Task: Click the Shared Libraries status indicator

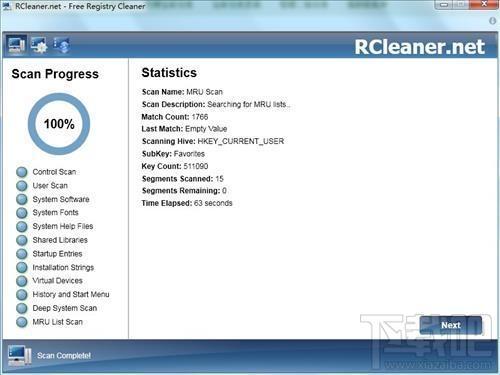Action: pyautogui.click(x=22, y=240)
